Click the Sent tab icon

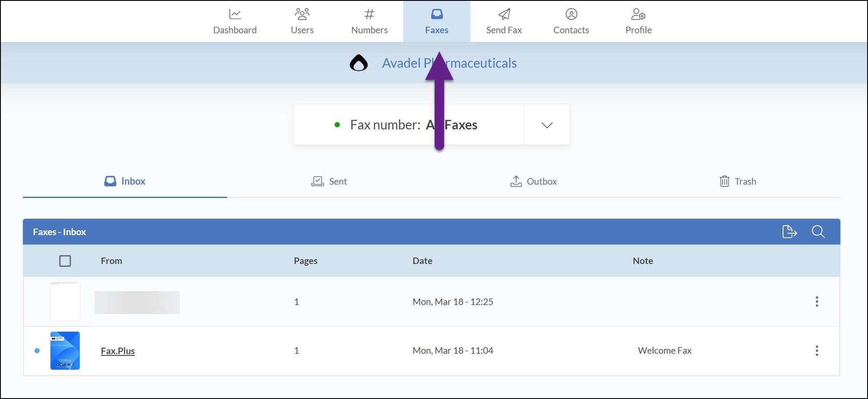pos(317,181)
